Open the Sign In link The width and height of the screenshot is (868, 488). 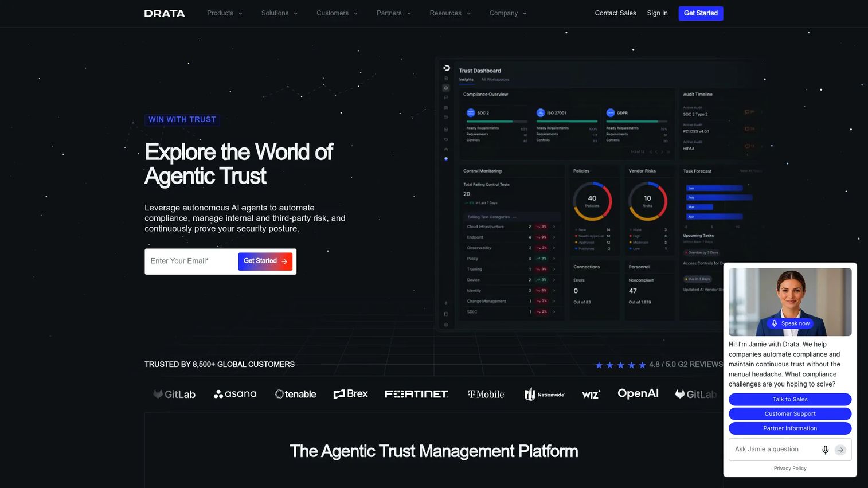tap(657, 13)
